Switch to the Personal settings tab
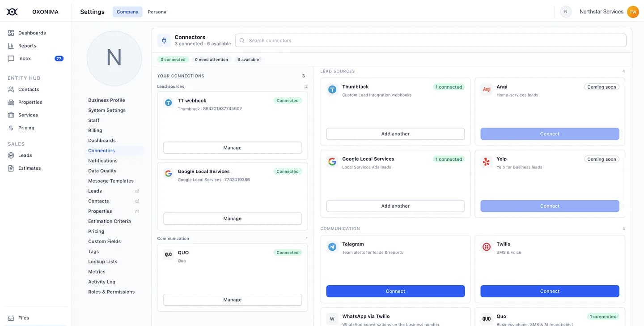644x326 pixels. point(158,12)
